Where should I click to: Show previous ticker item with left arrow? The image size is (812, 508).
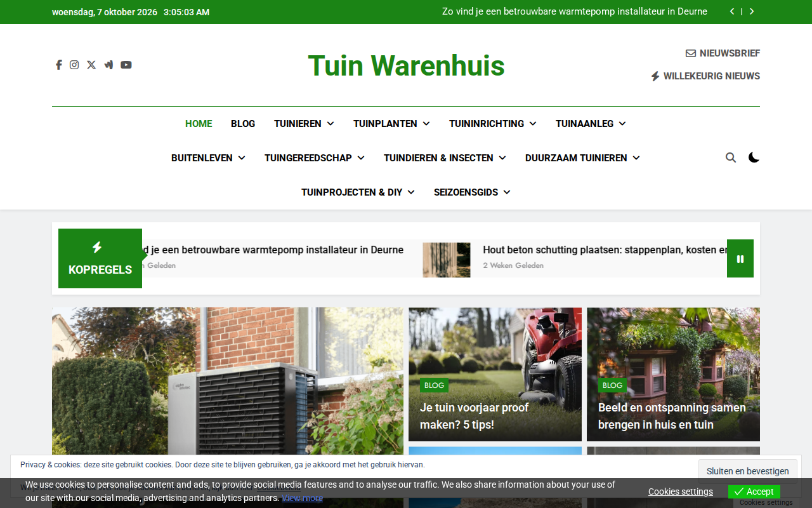(x=732, y=11)
